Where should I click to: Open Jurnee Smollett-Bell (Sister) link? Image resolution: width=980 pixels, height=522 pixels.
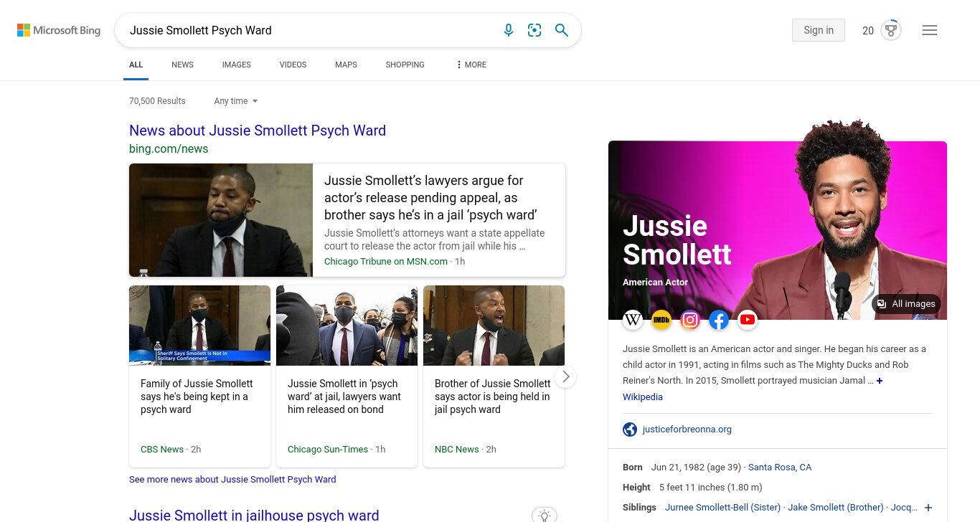tap(722, 508)
